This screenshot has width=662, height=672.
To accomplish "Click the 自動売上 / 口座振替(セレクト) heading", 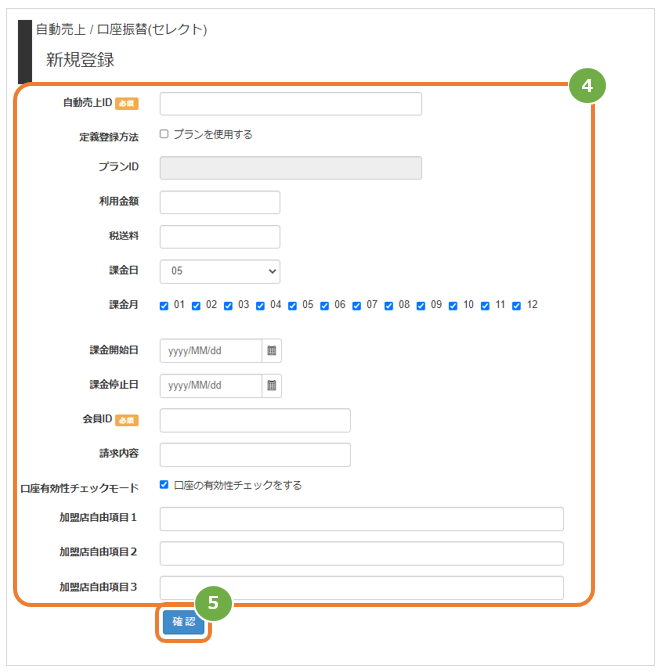I will coord(121,30).
